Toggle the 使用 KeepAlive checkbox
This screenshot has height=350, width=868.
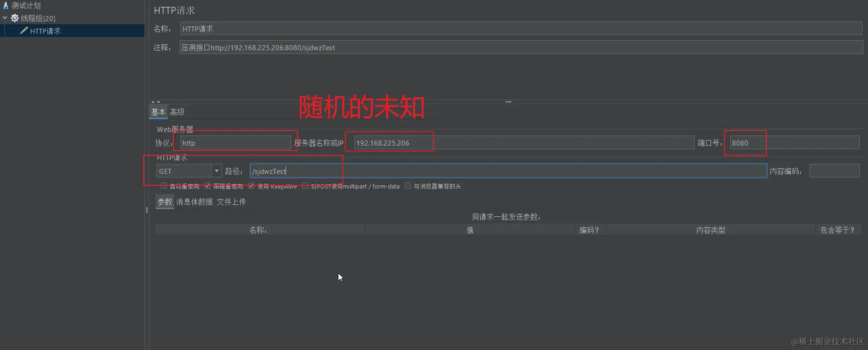pyautogui.click(x=251, y=186)
